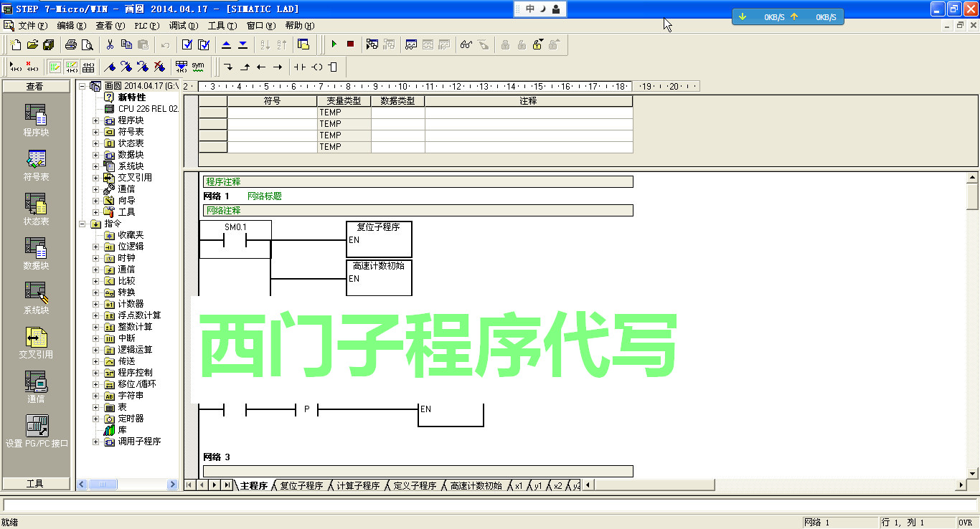
Task: Open print preview with the magnifier page icon
Action: [x=87, y=44]
